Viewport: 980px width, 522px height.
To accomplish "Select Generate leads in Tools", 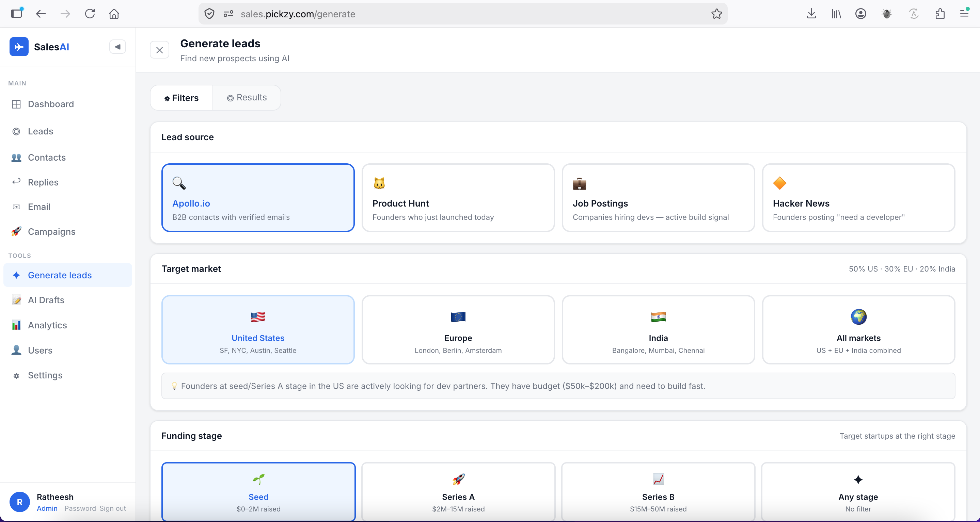I will click(x=68, y=275).
